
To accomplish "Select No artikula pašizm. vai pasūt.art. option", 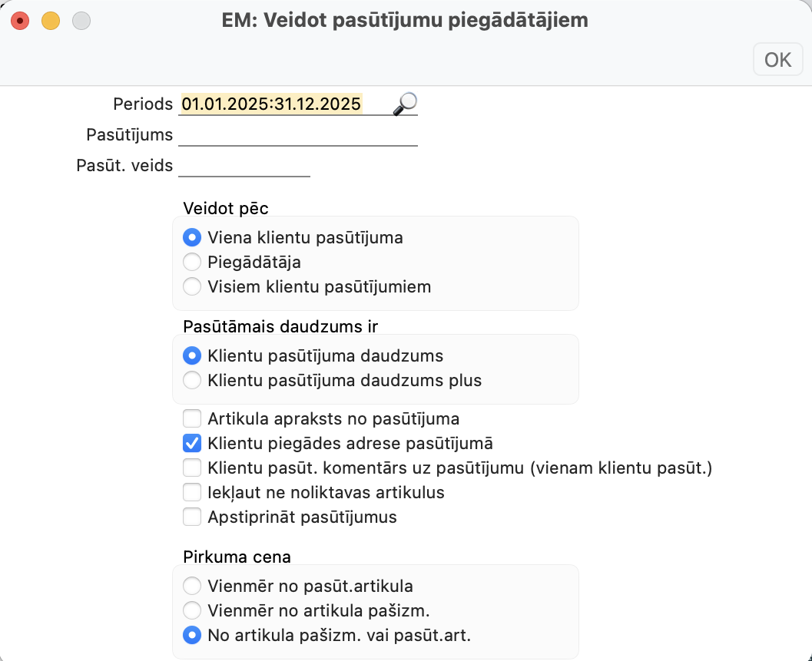I will point(193,636).
